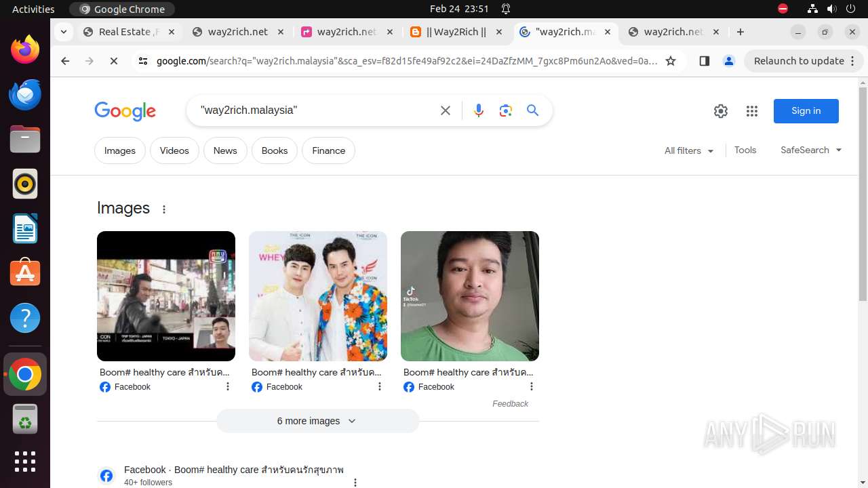The height and width of the screenshot is (488, 868).
Task: Launch Thunderbird mail from the dock
Action: tap(25, 95)
